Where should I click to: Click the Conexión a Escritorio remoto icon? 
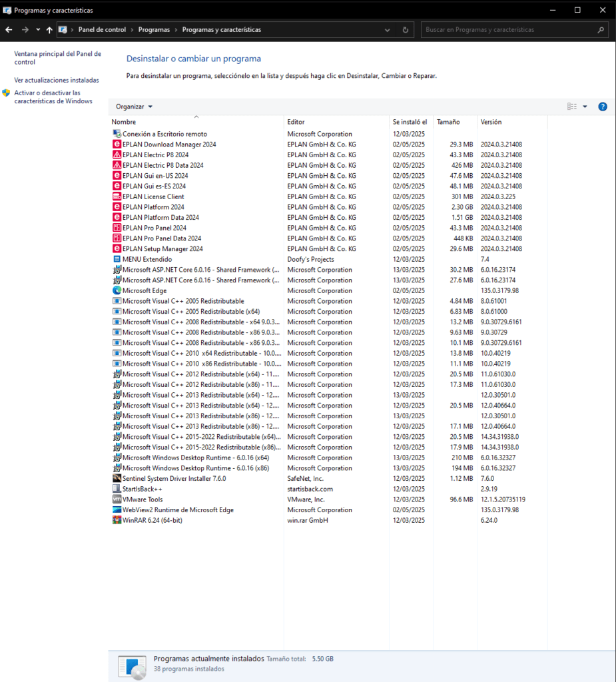point(117,134)
